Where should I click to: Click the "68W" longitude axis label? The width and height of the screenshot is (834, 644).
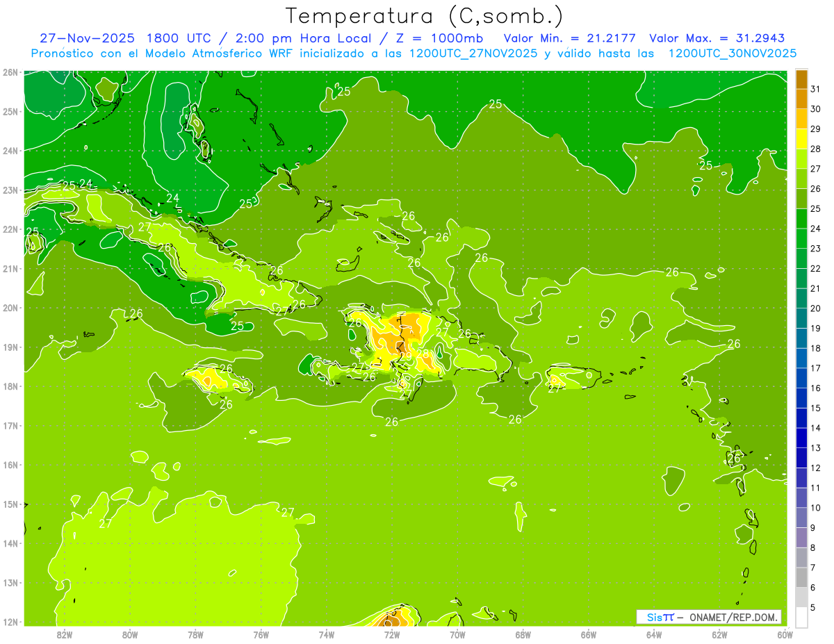point(523,634)
